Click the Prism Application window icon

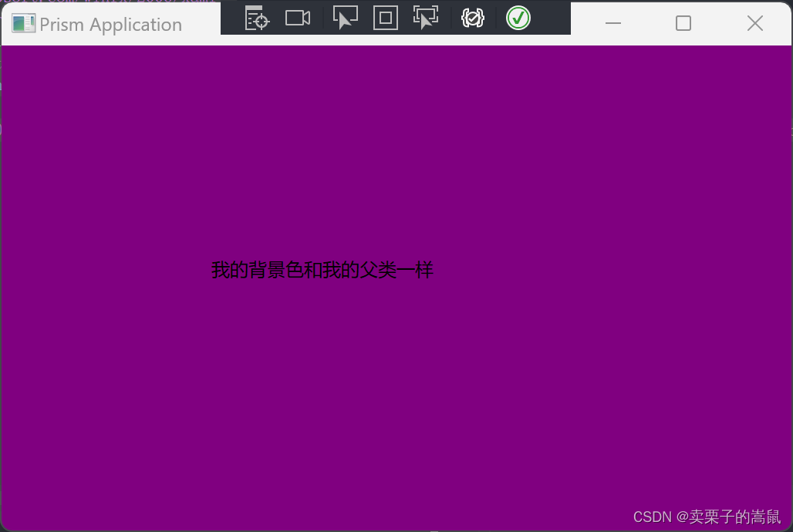coord(23,24)
